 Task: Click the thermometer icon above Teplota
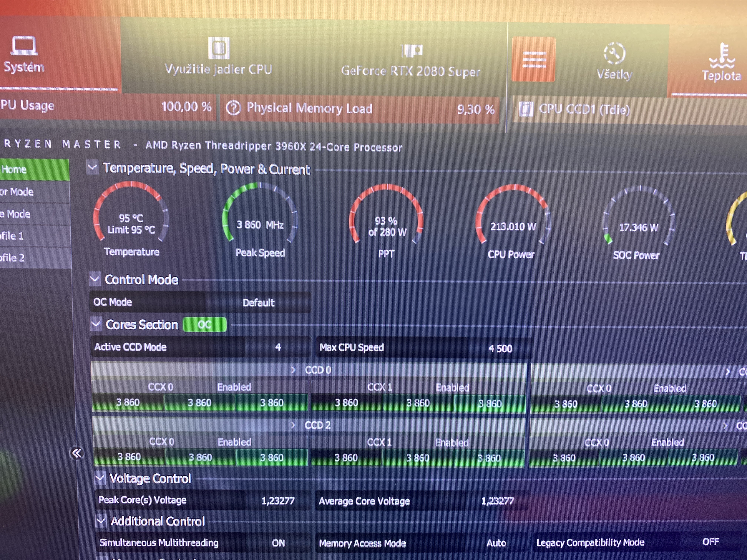pos(722,55)
